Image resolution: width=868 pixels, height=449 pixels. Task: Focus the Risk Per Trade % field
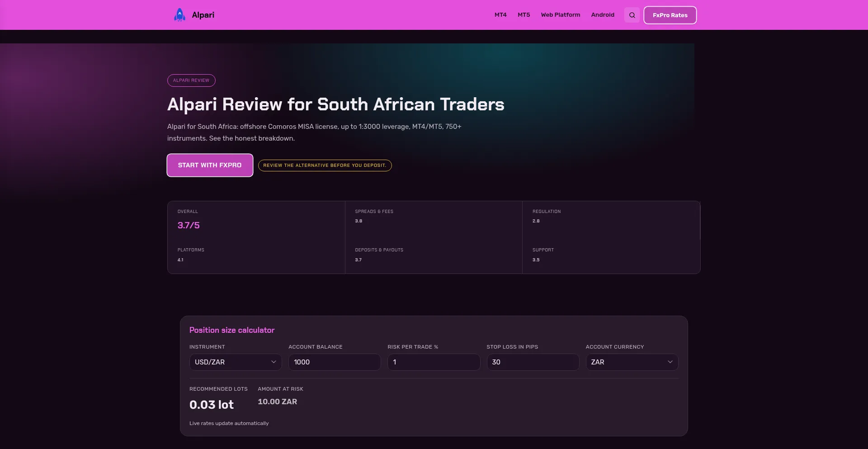pos(434,362)
